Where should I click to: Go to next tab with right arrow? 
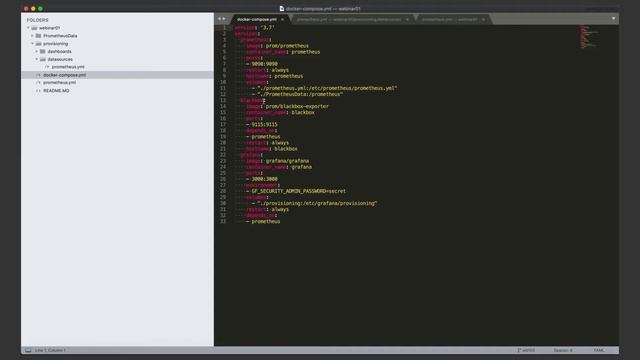(224, 19)
